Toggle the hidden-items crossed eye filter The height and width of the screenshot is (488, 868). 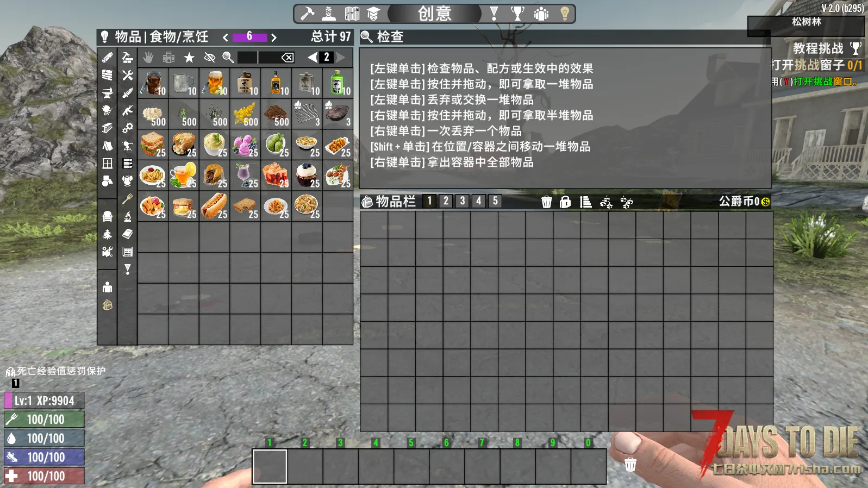coord(209,57)
